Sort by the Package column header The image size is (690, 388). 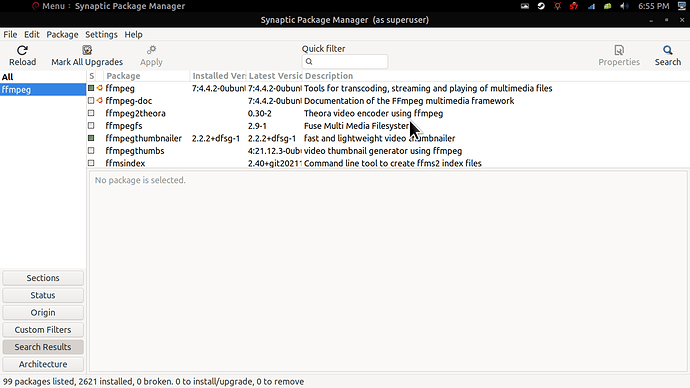click(147, 76)
